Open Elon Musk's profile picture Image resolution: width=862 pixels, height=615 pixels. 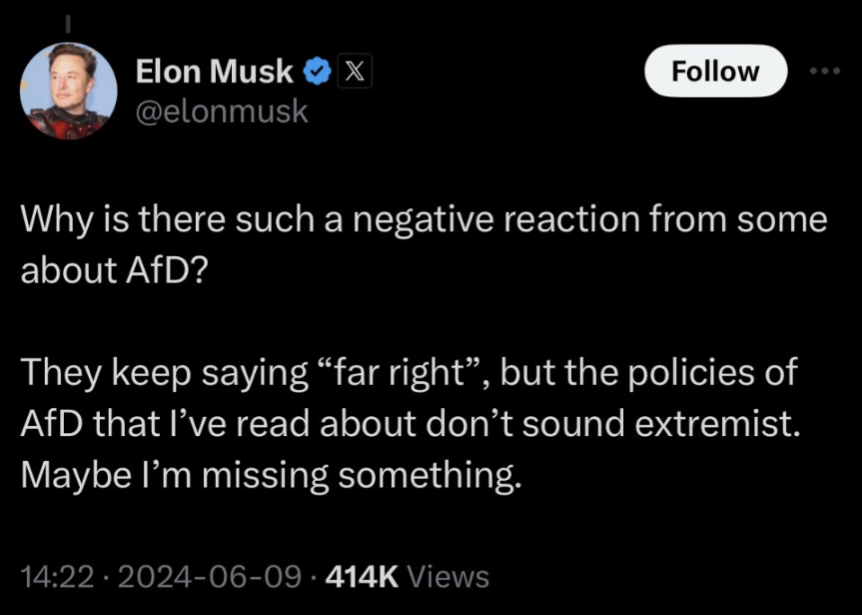69,91
